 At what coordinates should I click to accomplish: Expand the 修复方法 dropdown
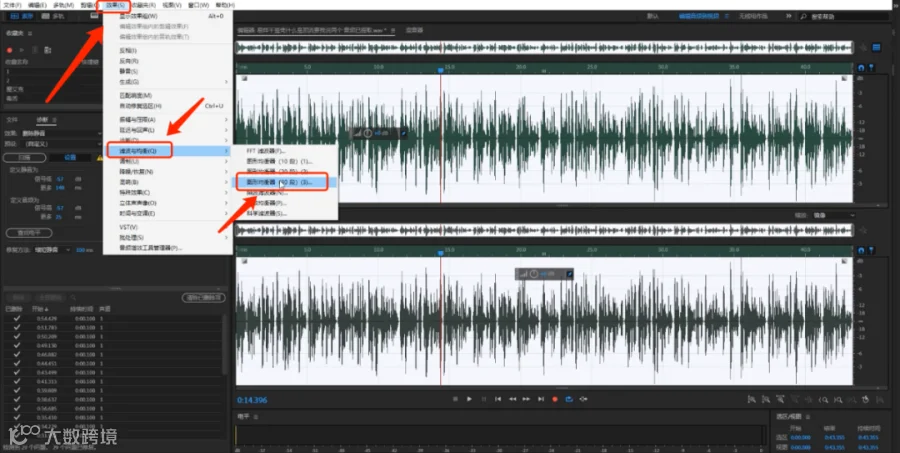point(52,250)
